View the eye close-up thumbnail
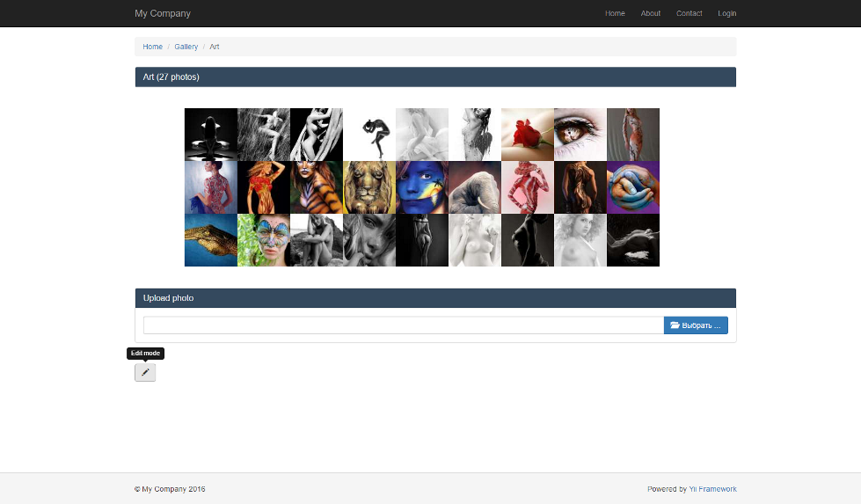 click(x=580, y=135)
